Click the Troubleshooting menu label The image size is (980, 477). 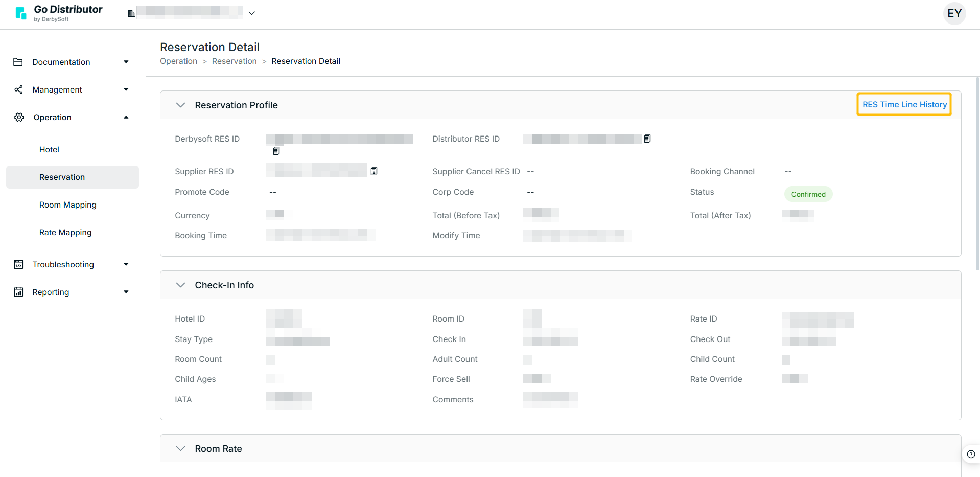click(x=63, y=264)
